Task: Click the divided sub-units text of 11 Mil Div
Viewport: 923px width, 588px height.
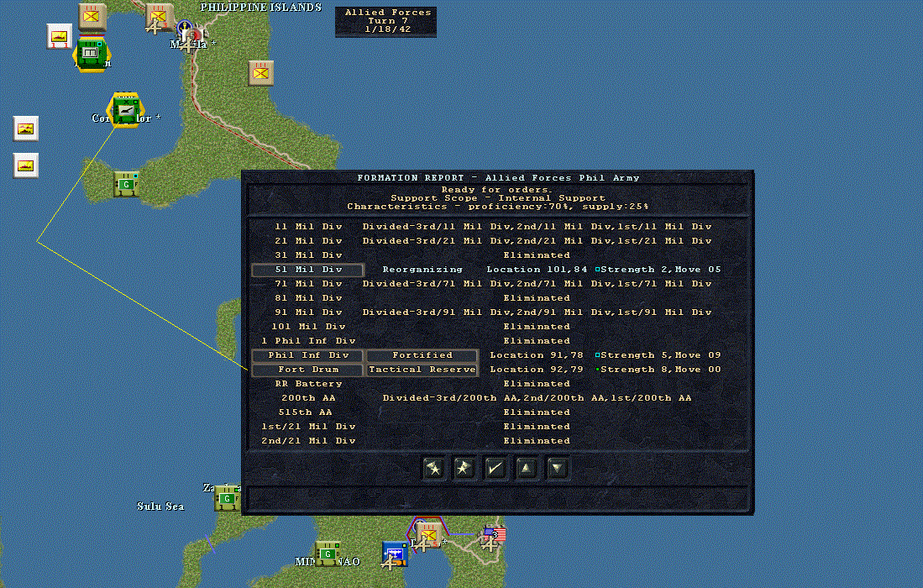Action: tap(537, 227)
